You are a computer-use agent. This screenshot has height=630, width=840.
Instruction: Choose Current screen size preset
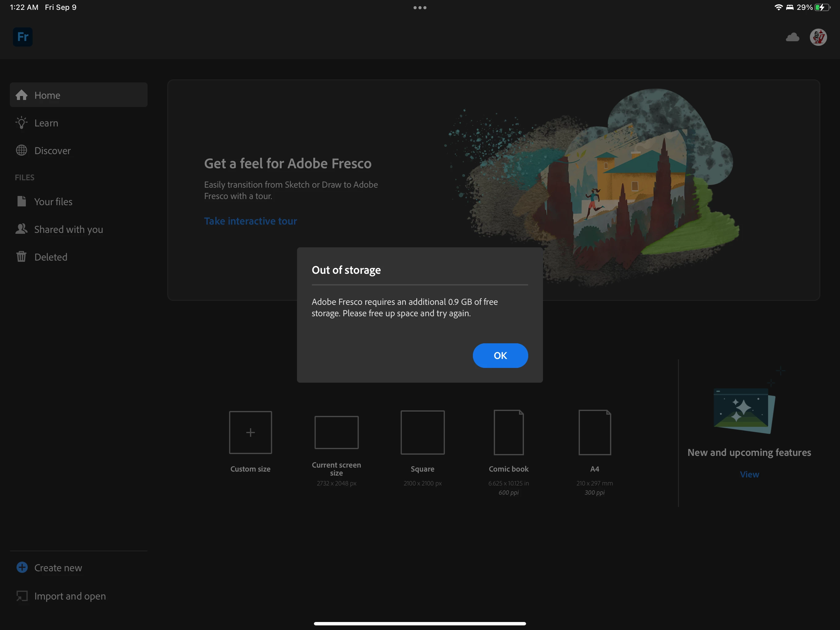(336, 433)
